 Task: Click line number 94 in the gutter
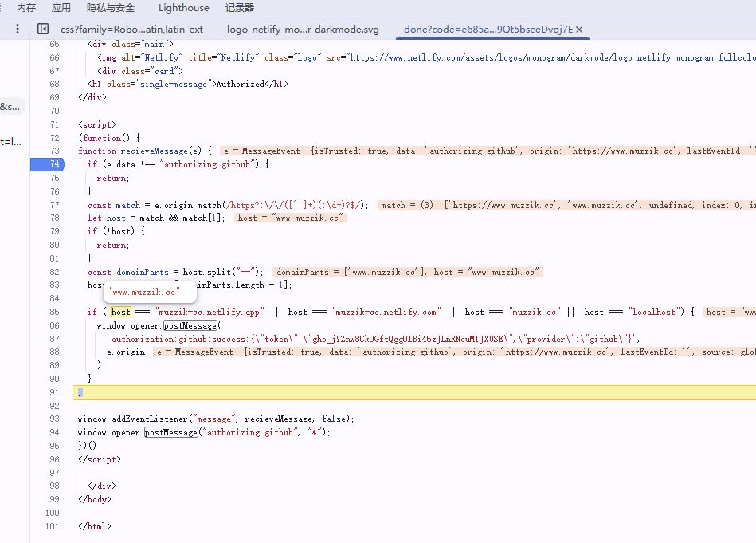(54, 432)
